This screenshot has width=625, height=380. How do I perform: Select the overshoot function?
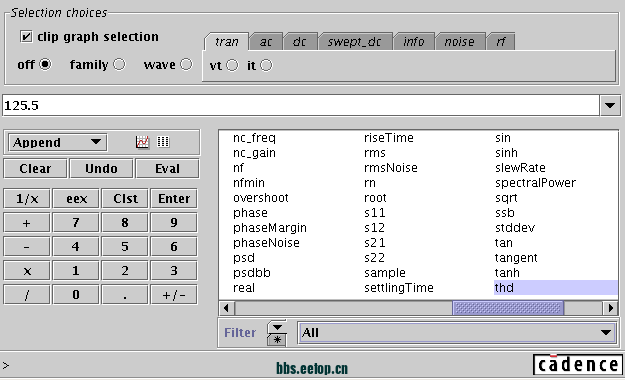click(261, 198)
